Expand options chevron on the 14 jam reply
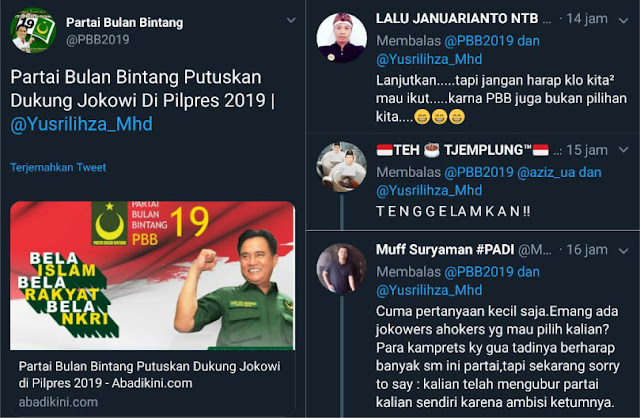The image size is (640, 418). pyautogui.click(x=623, y=20)
